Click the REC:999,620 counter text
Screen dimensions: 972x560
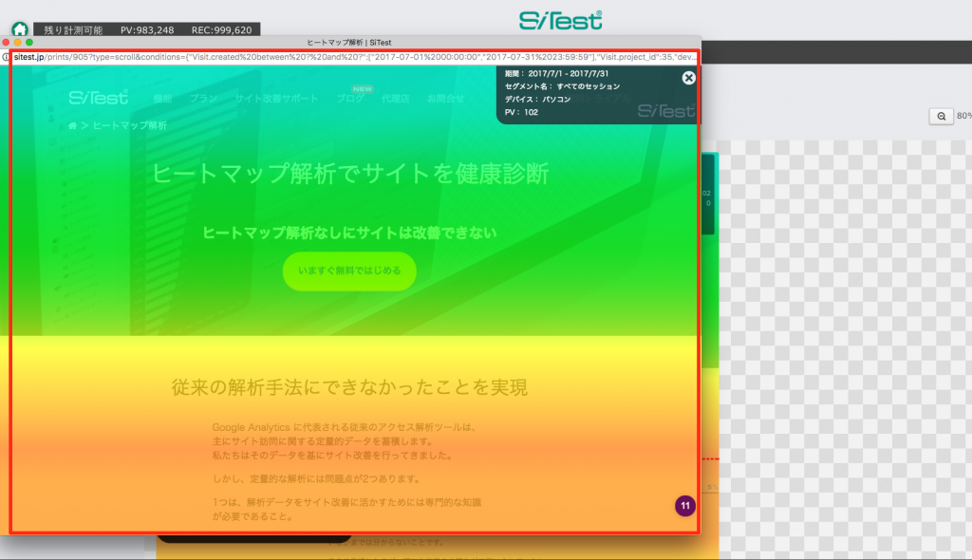click(x=221, y=29)
